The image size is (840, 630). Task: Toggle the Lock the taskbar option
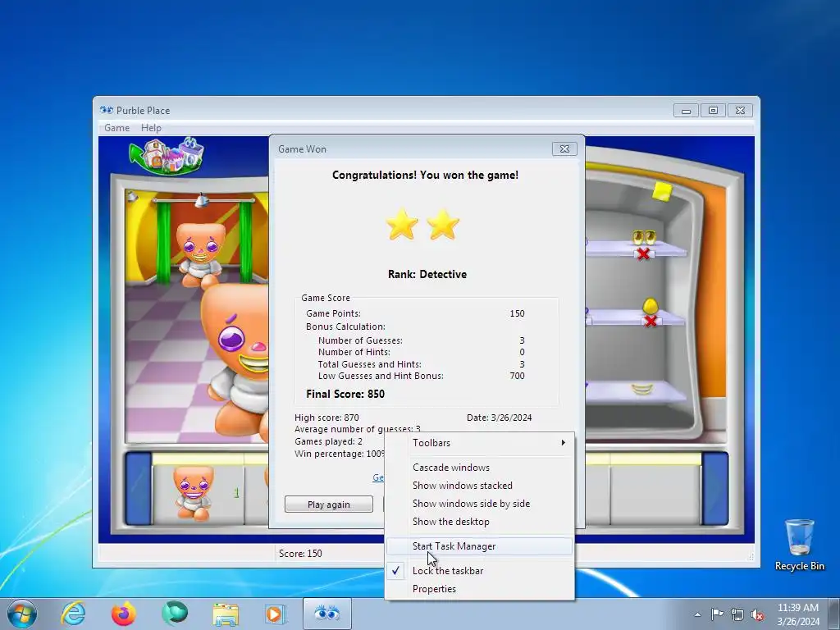479,571
